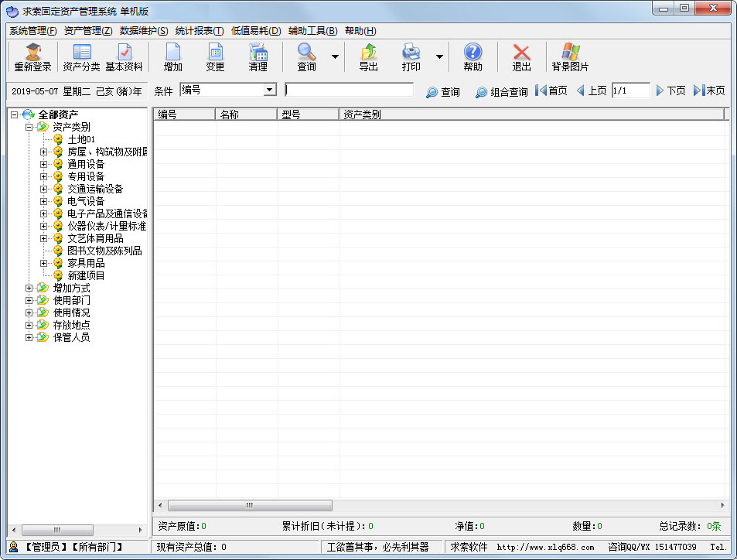Open the 条件 search field dropdown
This screenshot has width=737, height=560.
pyautogui.click(x=271, y=89)
